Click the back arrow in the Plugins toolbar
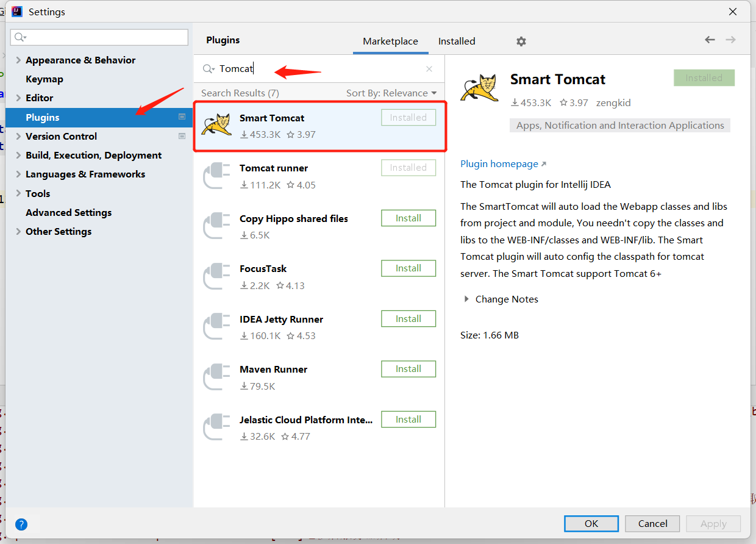The image size is (756, 544). [x=710, y=39]
